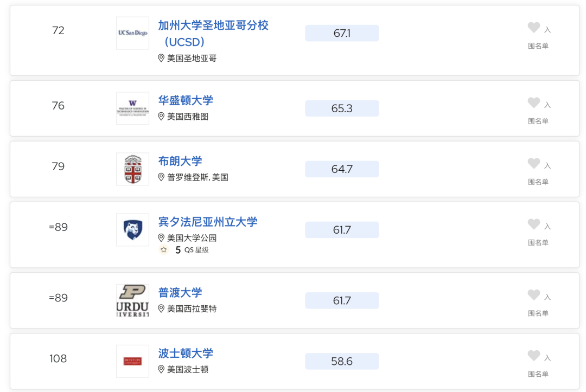
Task: Open the 华盛顿大学 university page
Action: coord(186,100)
